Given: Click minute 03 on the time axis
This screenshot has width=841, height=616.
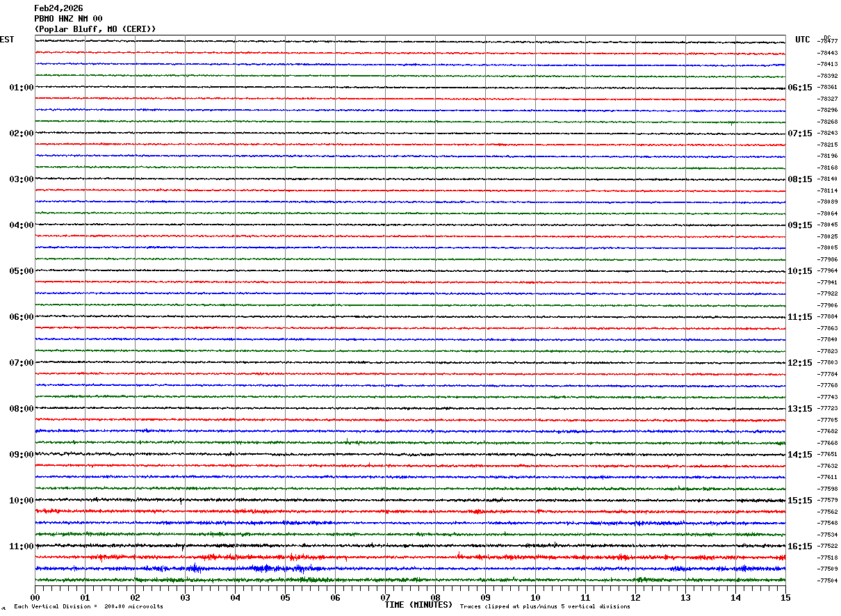Looking at the screenshot, I should coord(185,597).
